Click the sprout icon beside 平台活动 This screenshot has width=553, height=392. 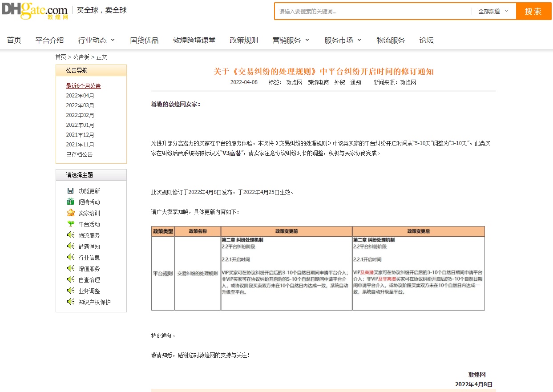[70, 224]
